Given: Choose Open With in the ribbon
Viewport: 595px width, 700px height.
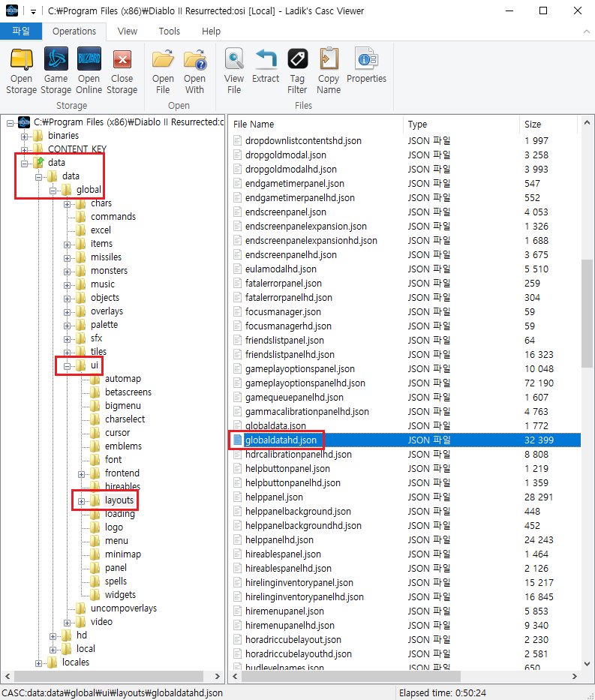Looking at the screenshot, I should [194, 71].
